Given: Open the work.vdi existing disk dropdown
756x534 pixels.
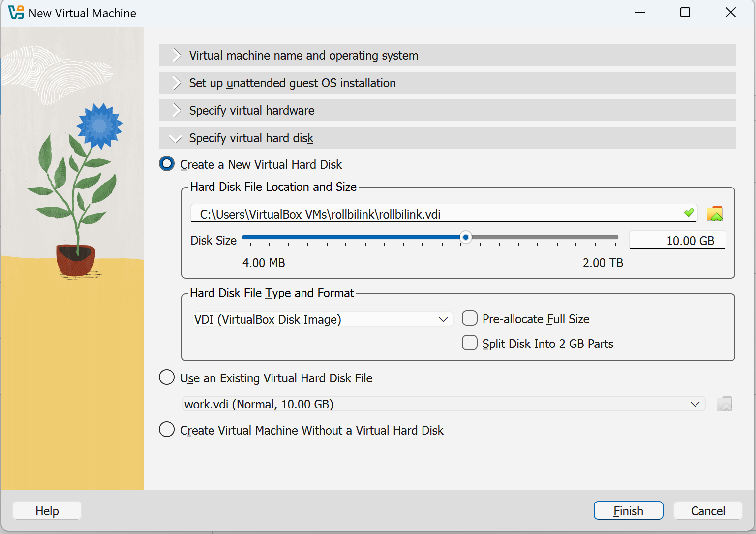Looking at the screenshot, I should click(444, 404).
